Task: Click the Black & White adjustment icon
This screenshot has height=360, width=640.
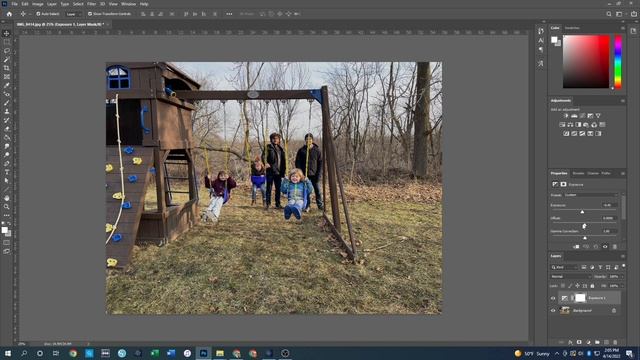Action: click(578, 124)
